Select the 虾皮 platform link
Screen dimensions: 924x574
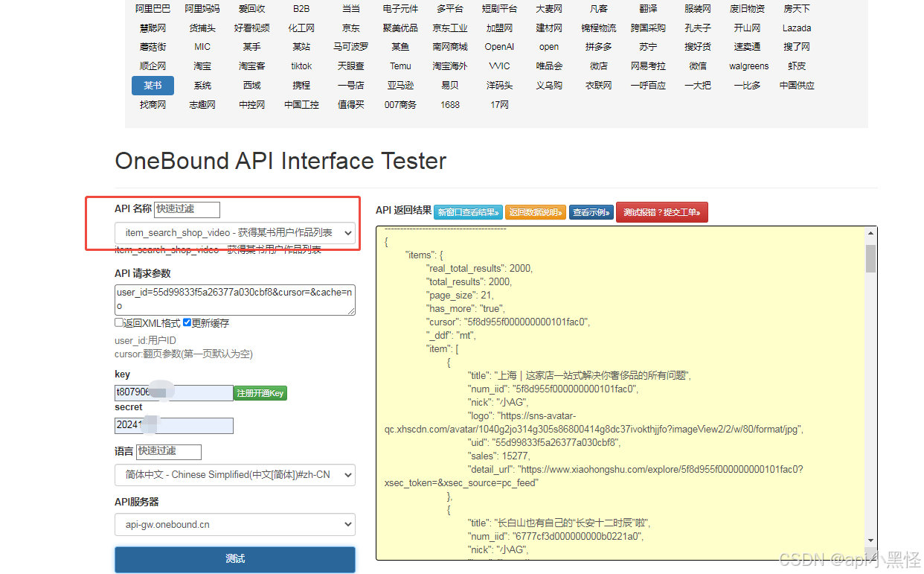pyautogui.click(x=797, y=66)
